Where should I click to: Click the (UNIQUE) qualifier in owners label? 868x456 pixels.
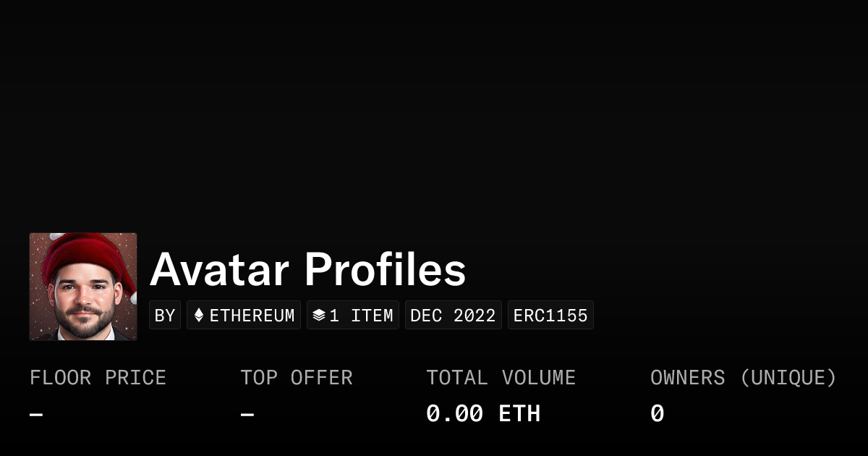click(x=788, y=378)
